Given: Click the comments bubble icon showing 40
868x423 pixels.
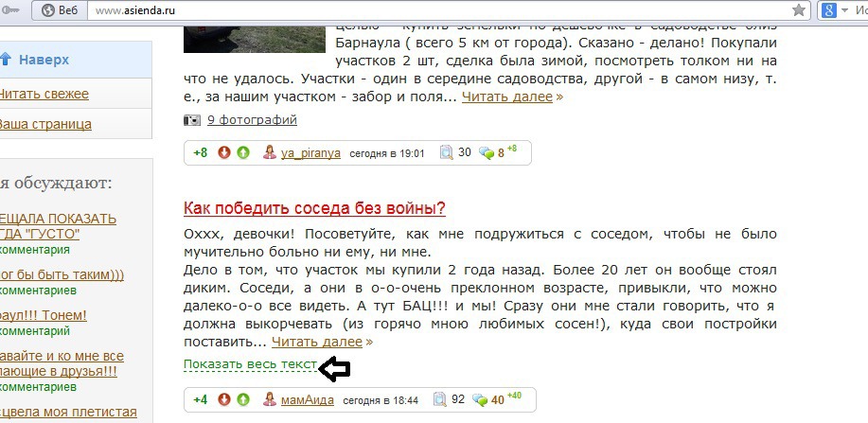Looking at the screenshot, I should (486, 399).
